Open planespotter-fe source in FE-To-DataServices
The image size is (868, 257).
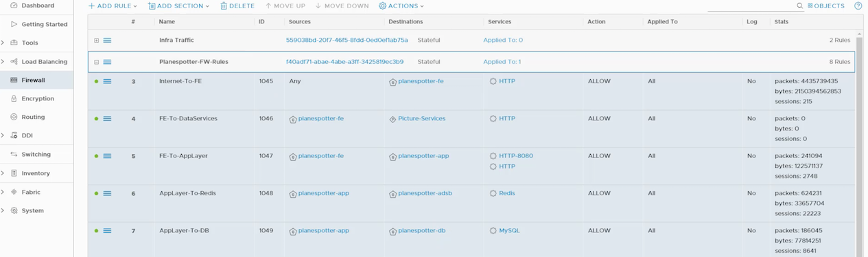coord(321,118)
